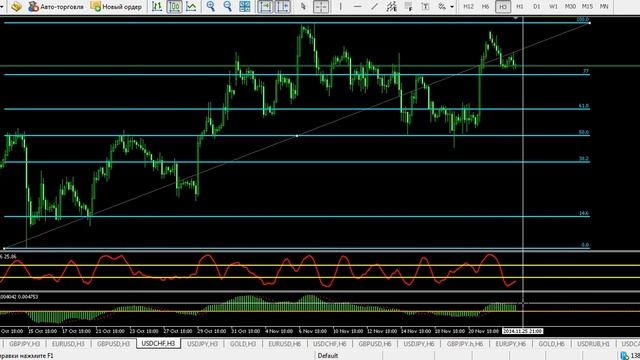The width and height of the screenshot is (640, 360).
Task: Tile chart windows with grid icon
Action: click(244, 7)
